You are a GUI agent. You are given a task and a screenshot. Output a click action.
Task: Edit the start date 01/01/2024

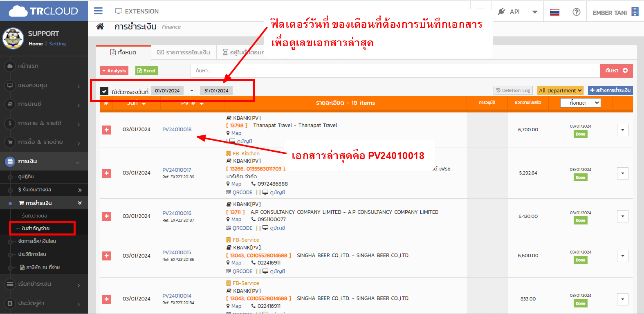tap(167, 91)
